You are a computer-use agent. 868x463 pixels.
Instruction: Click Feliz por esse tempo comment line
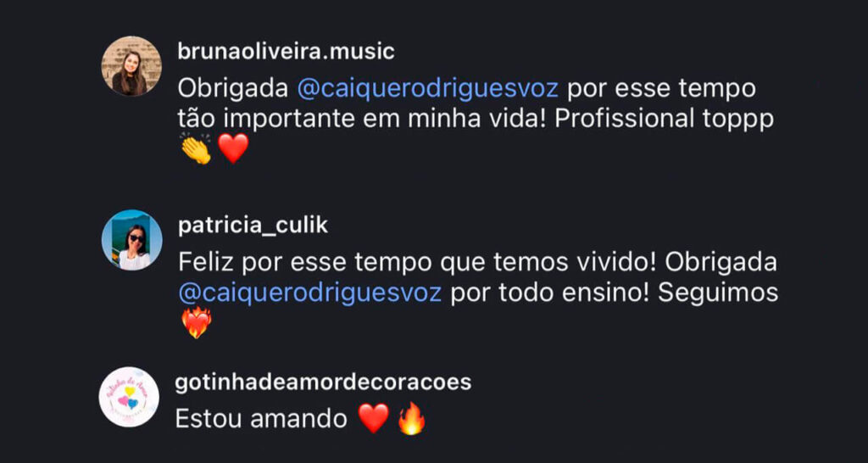tap(478, 263)
